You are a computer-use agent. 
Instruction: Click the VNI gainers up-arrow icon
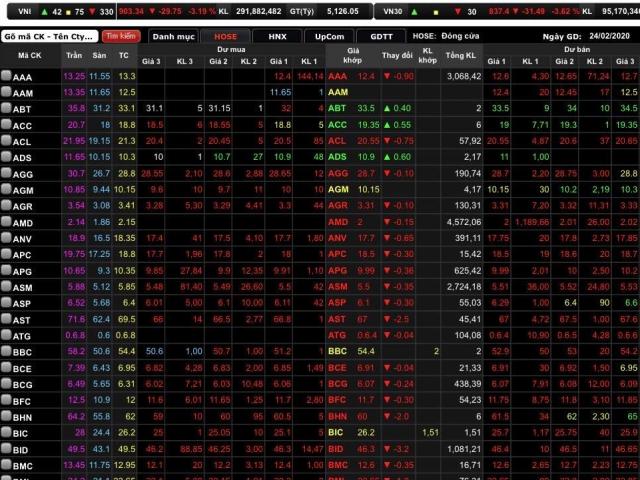45,12
